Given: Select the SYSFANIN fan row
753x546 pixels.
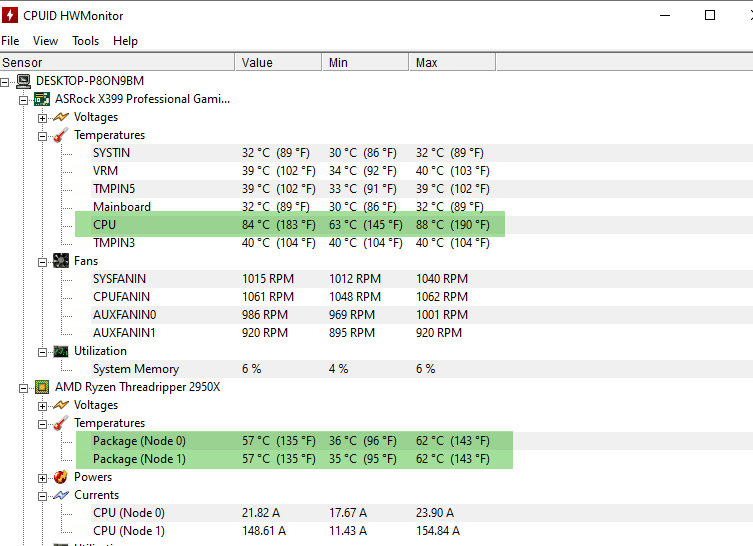Looking at the screenshot, I should click(422, 279).
